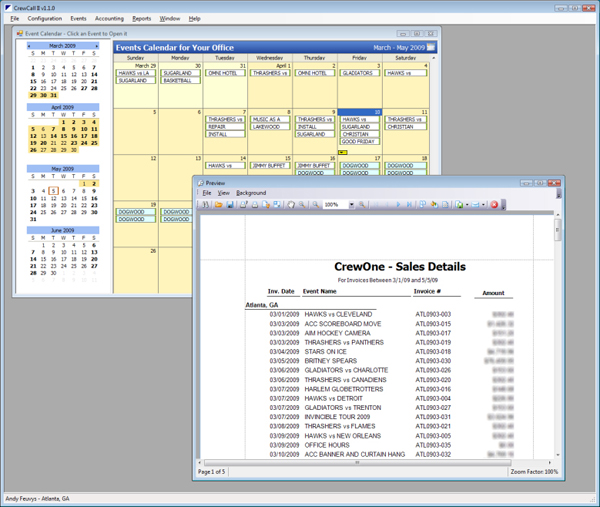Open the File menu in Preview window

(207, 193)
